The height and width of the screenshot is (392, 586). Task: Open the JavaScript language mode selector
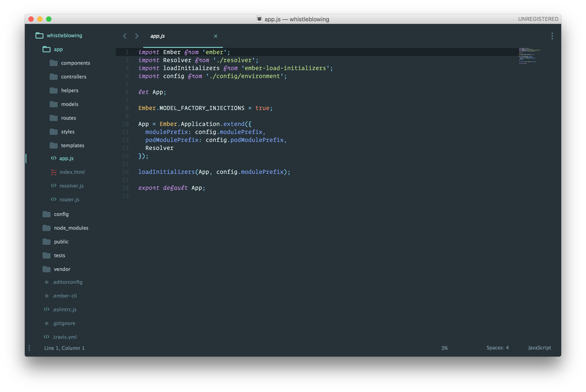(539, 348)
